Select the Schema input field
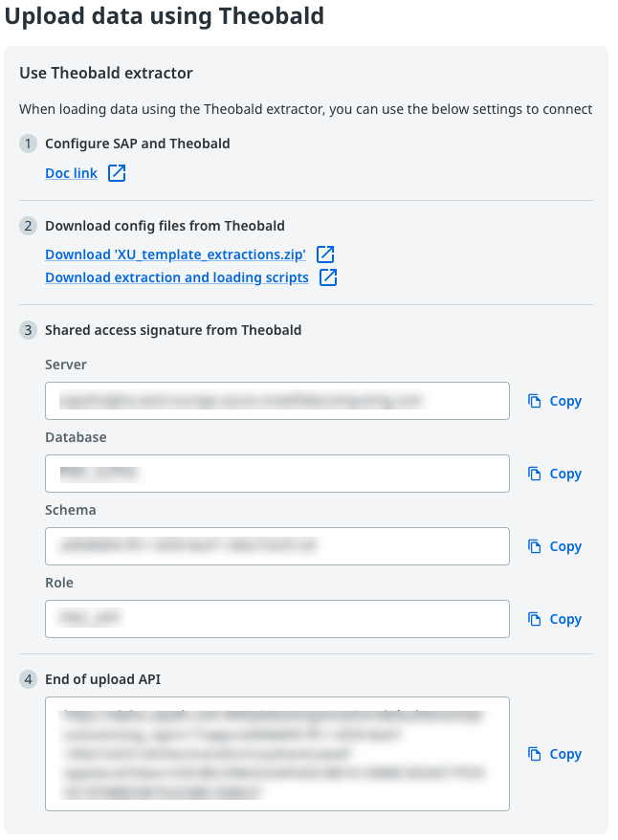The image size is (618, 840). pos(277,546)
